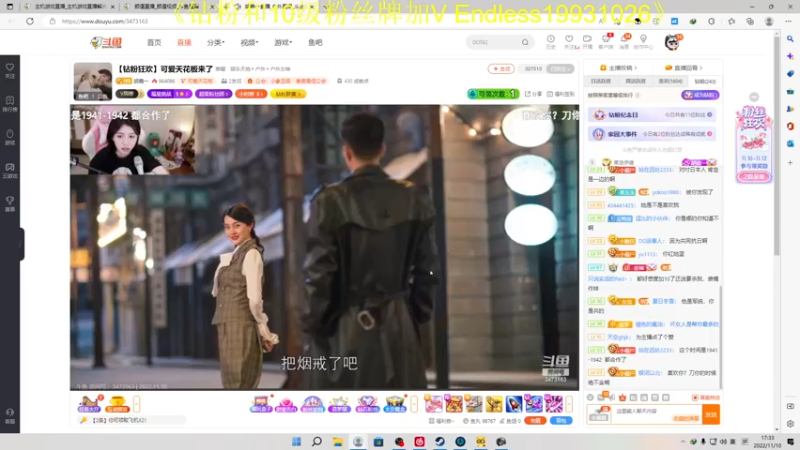
Task: Click the green 可领次数 badge
Action: click(x=493, y=94)
